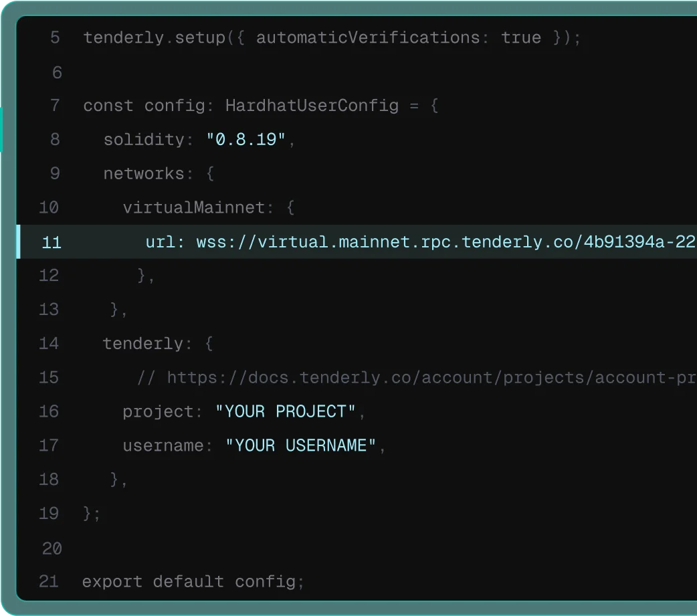Click line number 14 in the gutter

pos(49,344)
